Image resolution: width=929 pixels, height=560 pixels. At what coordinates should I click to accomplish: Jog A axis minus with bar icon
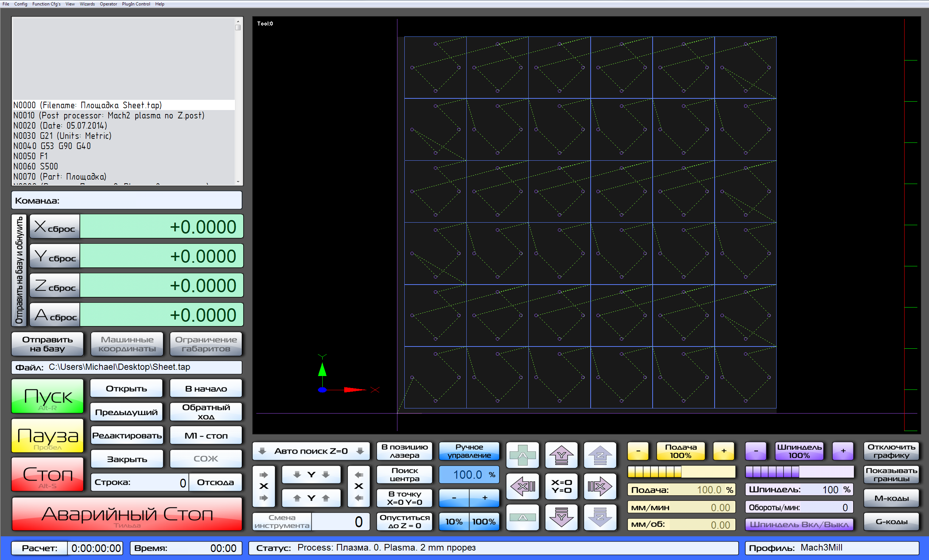point(522,517)
